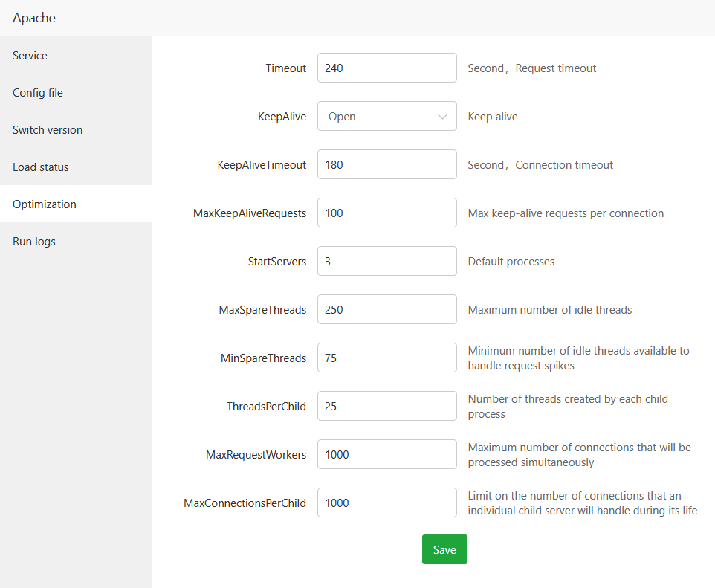The height and width of the screenshot is (588, 715).
Task: Click the 'Second, Request timeout' description
Action: tap(531, 68)
